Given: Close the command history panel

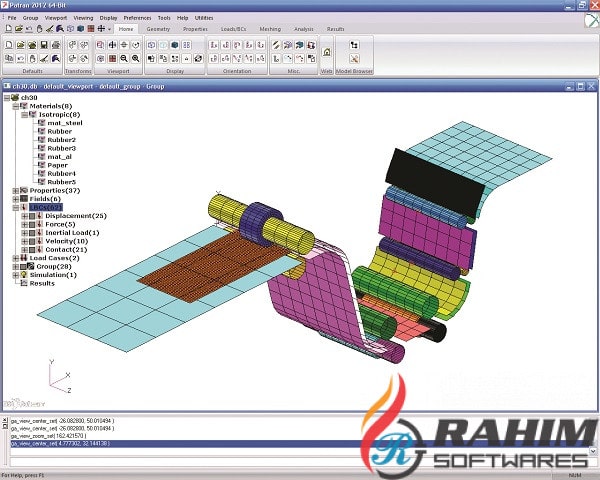Looking at the screenshot, I should click(5, 420).
